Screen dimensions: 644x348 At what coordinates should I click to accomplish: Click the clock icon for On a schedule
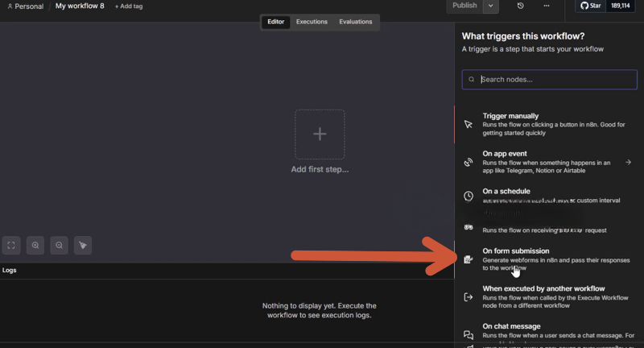pos(469,196)
